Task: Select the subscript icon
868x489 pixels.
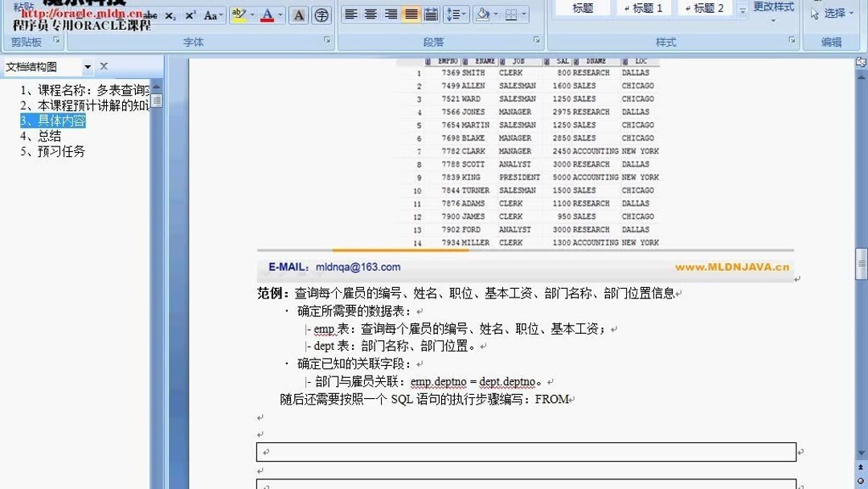Action: 170,14
